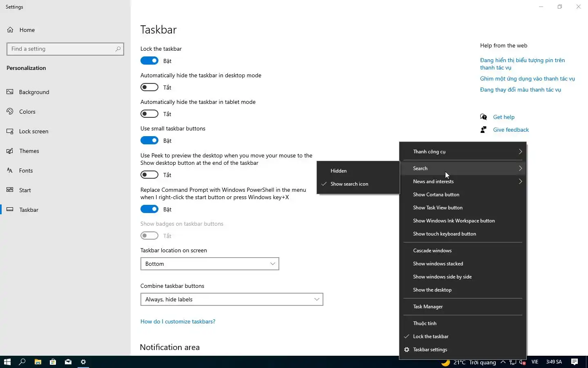Screen dimensions: 588x368
Task: Expand the Search submenu arrow
Action: coord(520,168)
